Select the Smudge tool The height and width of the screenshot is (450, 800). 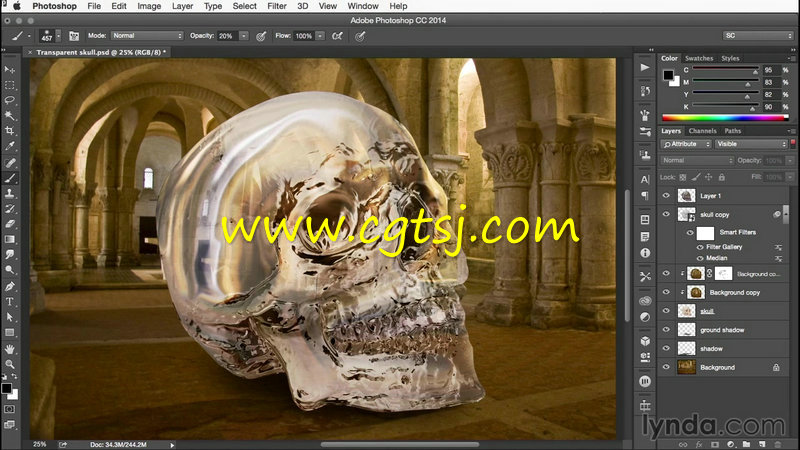pos(10,255)
